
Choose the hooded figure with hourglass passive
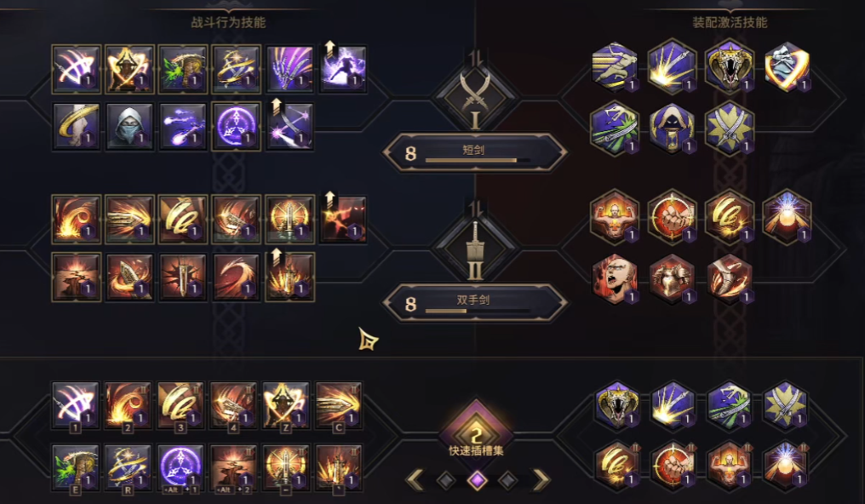(672, 128)
